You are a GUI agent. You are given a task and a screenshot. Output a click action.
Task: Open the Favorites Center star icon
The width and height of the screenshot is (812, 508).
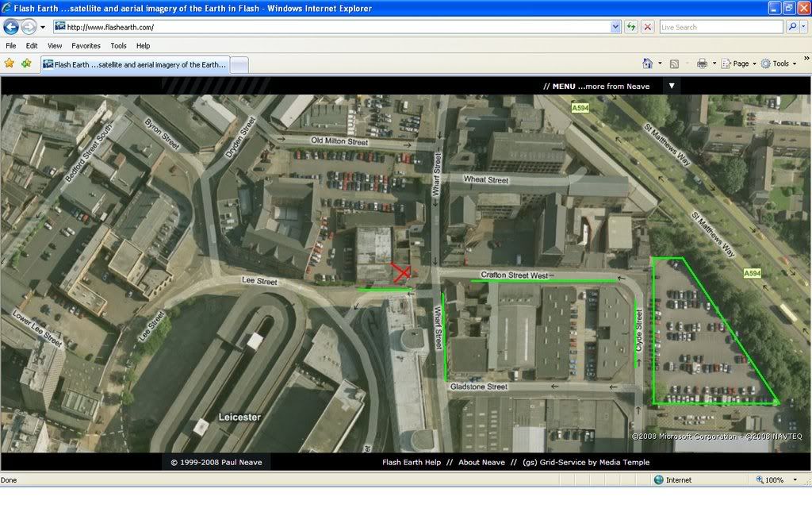click(x=10, y=63)
